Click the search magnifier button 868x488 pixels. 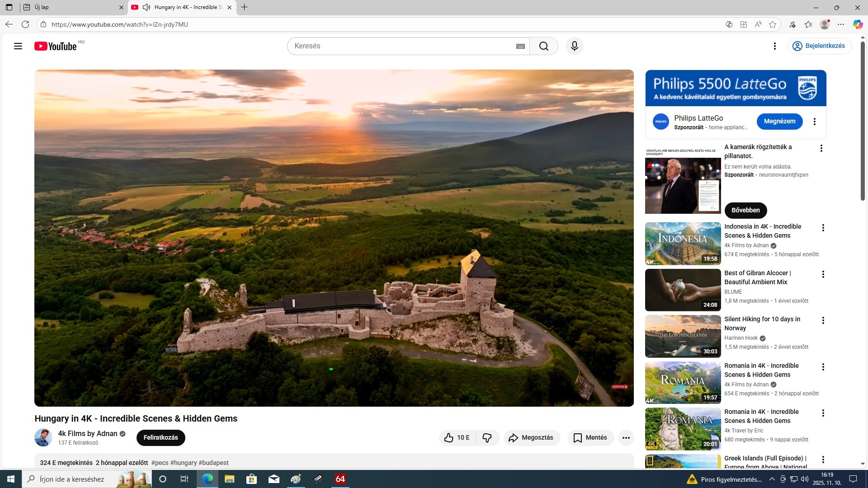543,46
